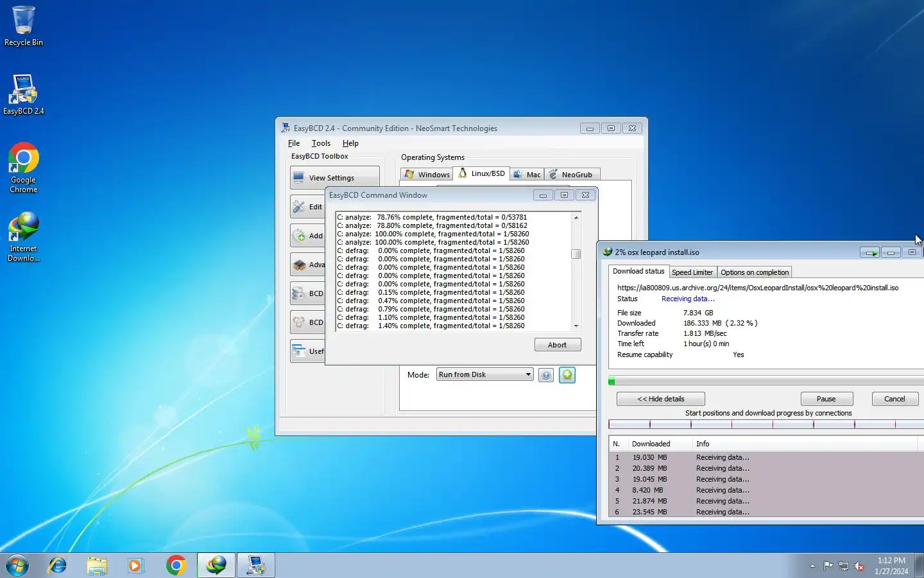Click the Advanced Settings toolbox icon

click(299, 265)
